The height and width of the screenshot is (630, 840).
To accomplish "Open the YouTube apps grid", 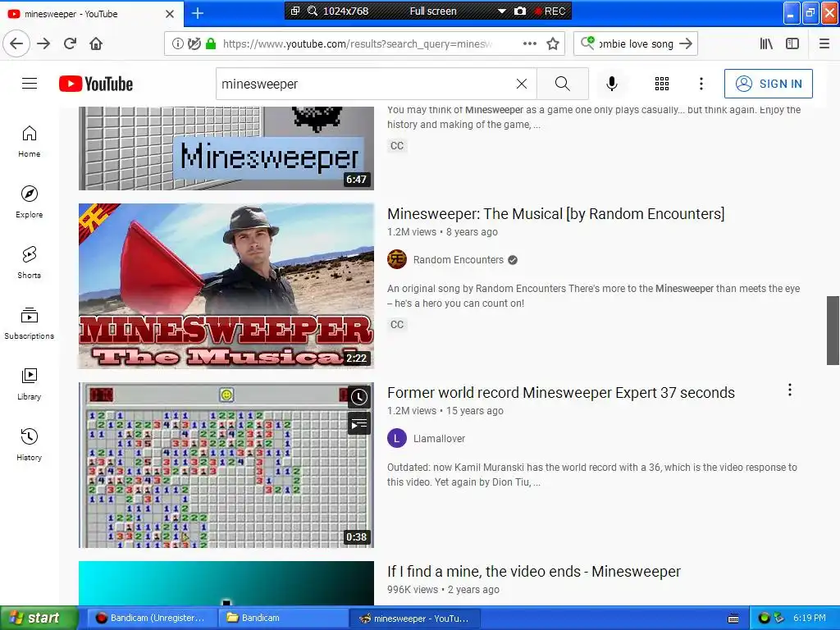I will click(662, 84).
